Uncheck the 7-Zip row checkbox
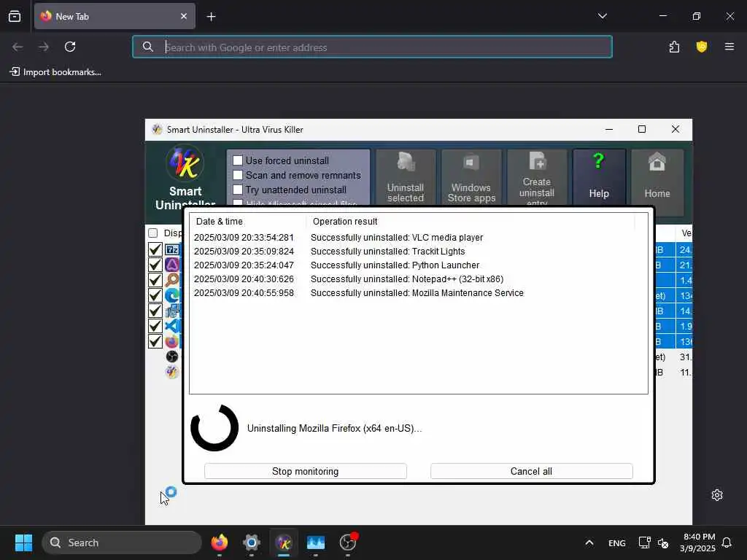 click(x=155, y=249)
